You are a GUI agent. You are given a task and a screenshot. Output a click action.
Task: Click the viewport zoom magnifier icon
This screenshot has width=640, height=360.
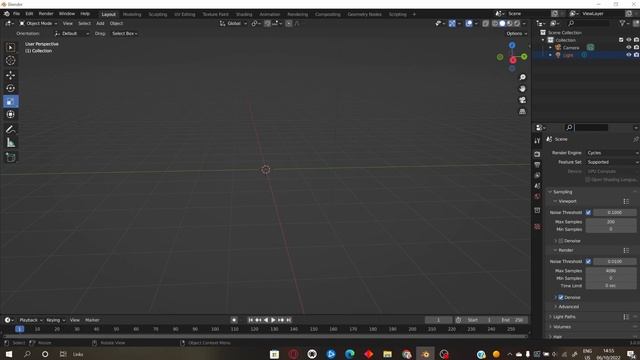[x=522, y=77]
